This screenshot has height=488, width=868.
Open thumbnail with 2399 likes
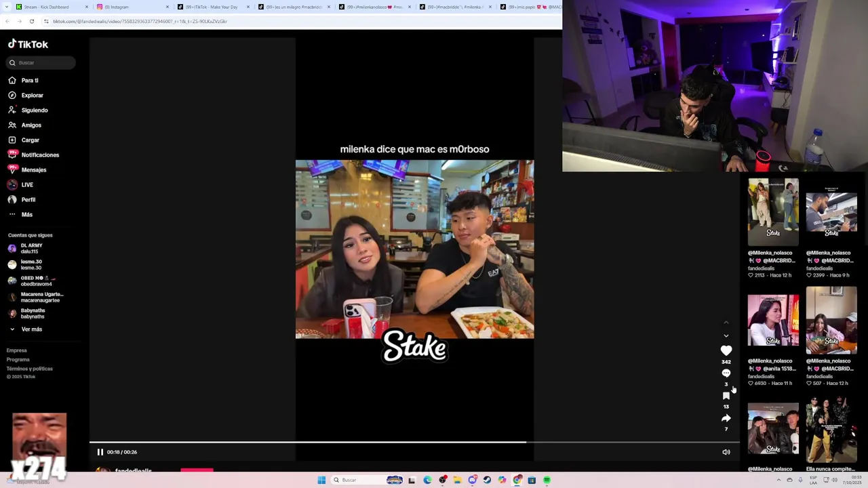[x=831, y=211]
